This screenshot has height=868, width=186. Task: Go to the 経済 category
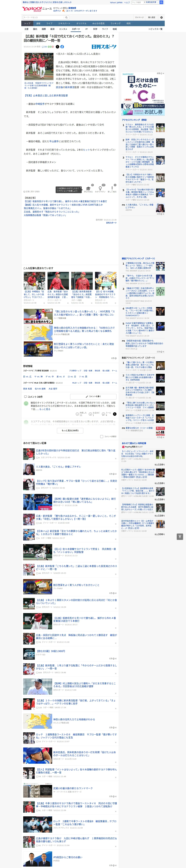(x=52, y=29)
